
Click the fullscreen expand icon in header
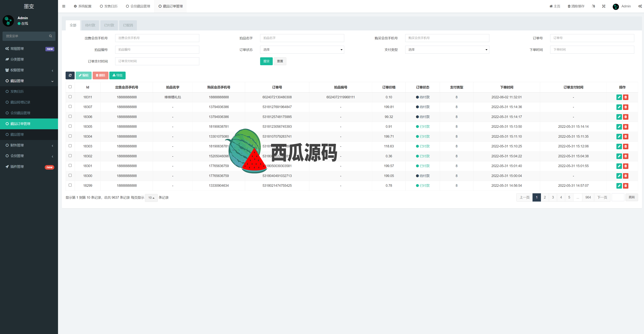pos(603,6)
